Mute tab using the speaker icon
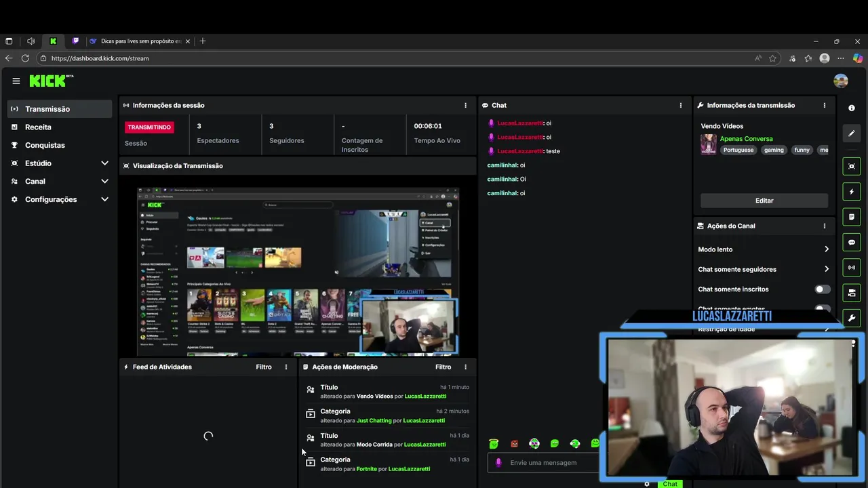This screenshot has height=488, width=868. click(31, 41)
